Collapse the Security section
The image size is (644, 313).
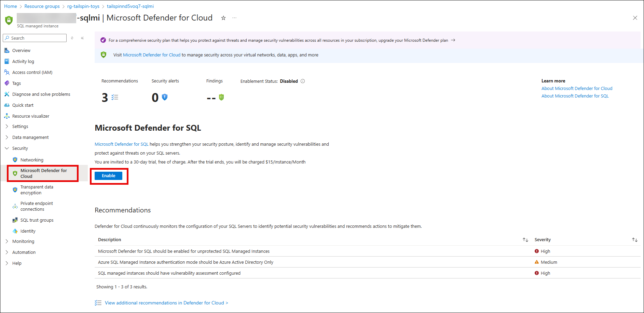(x=20, y=148)
